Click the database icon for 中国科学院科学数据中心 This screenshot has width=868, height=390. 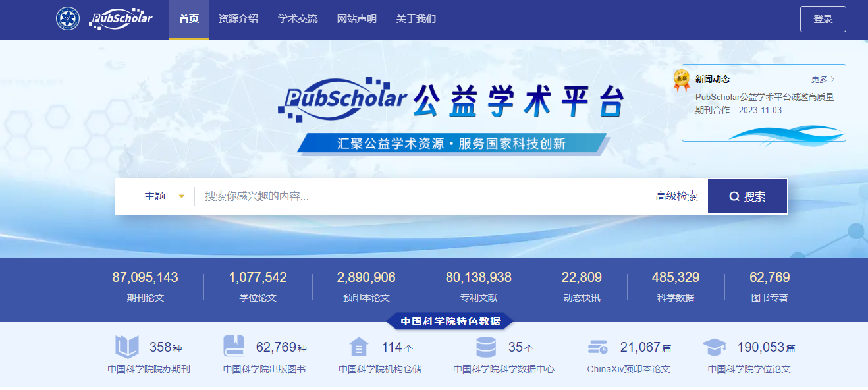486,347
